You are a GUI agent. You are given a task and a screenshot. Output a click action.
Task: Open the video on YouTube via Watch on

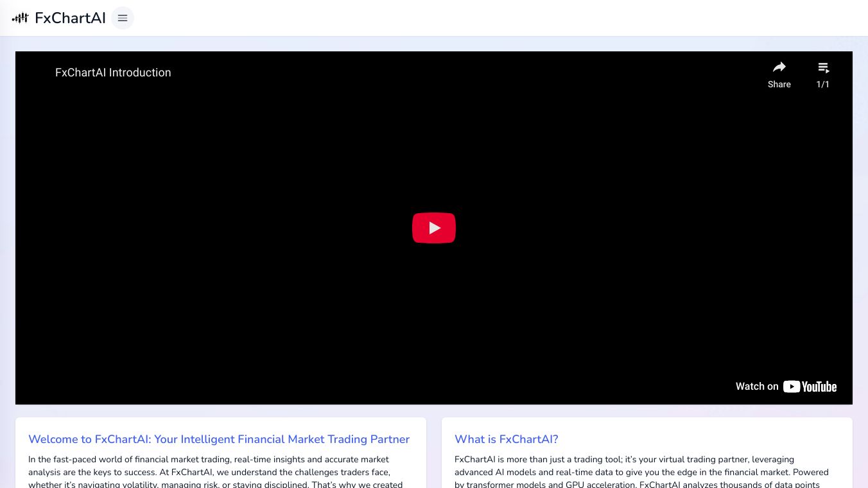pos(786,387)
